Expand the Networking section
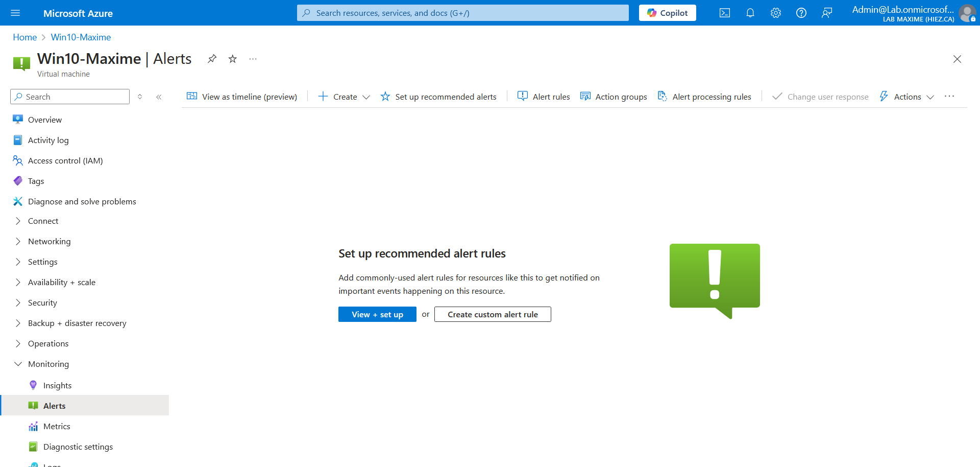Image resolution: width=980 pixels, height=467 pixels. point(49,241)
